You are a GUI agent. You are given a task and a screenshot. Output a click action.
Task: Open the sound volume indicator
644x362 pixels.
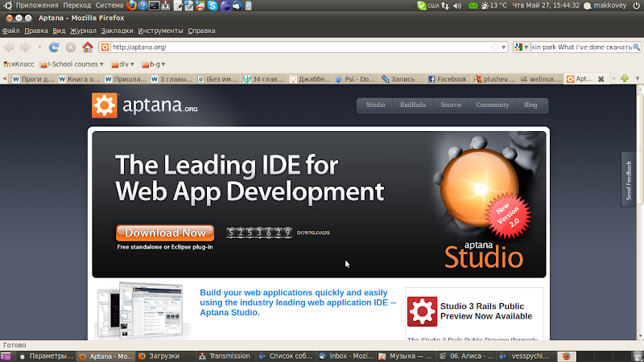point(456,6)
